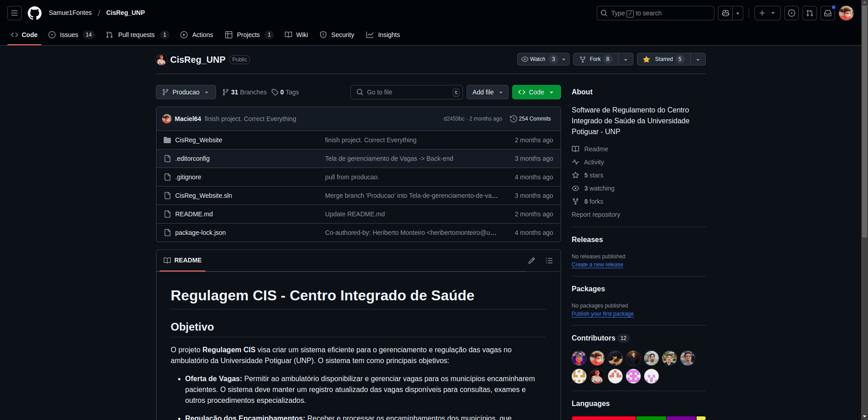The width and height of the screenshot is (868, 420).
Task: Click the Report repository link
Action: (596, 215)
